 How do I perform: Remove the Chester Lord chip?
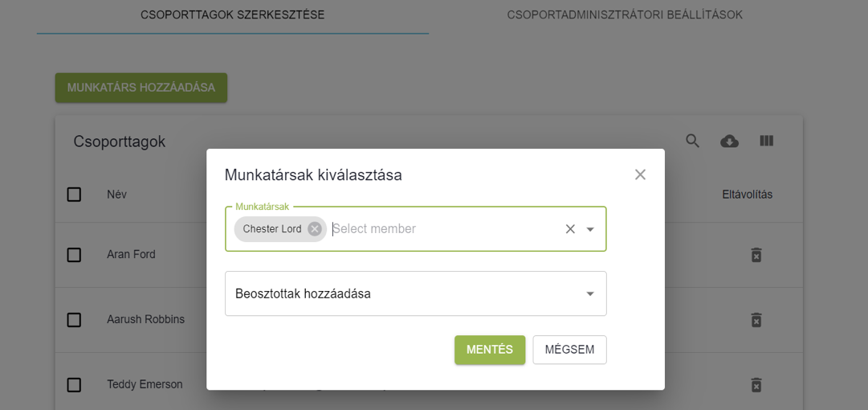tap(315, 229)
